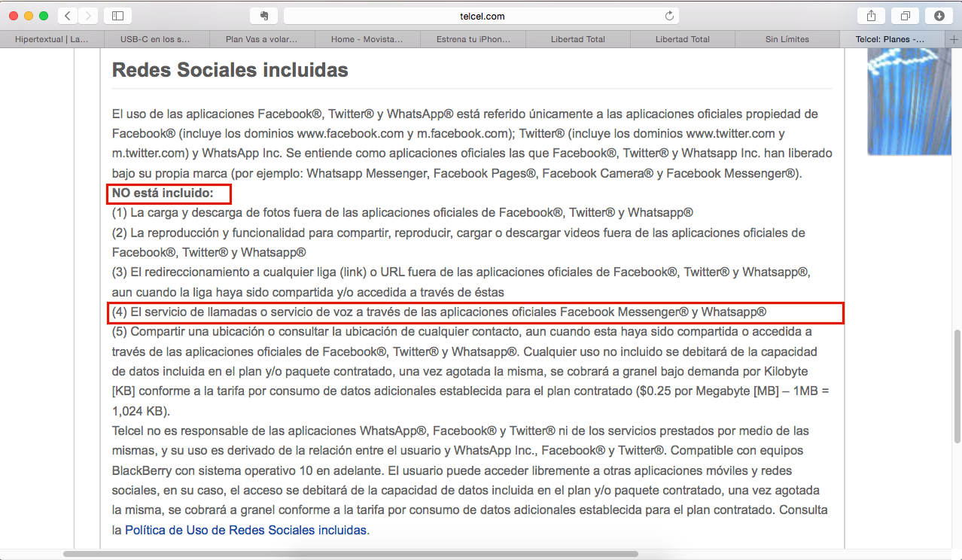The width and height of the screenshot is (962, 560).
Task: Reload the telcel.com page
Action: click(668, 16)
